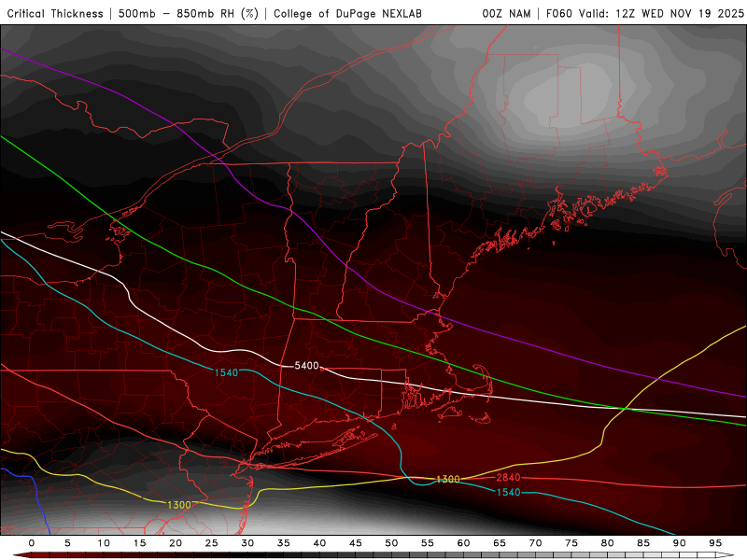Select the 55 tick on the color bar

pos(428,543)
